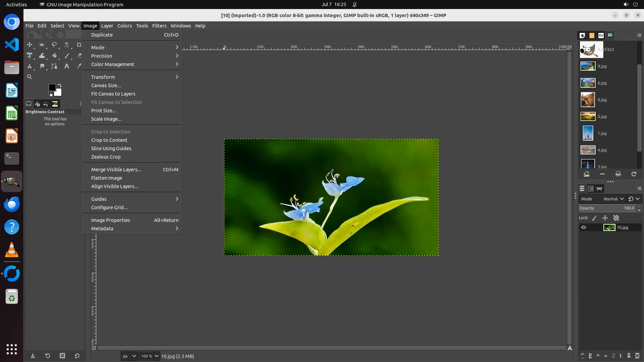
Task: Click Flatten Image menu entry
Action: point(106,178)
